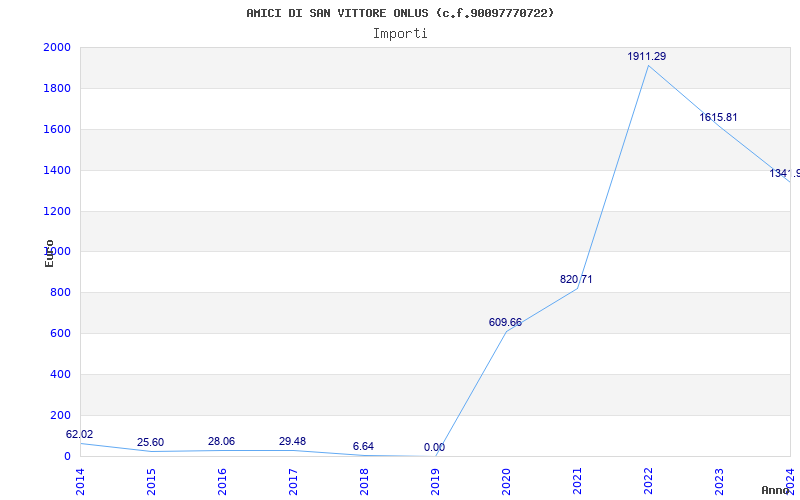Click the y-axis tick 600

click(60, 334)
